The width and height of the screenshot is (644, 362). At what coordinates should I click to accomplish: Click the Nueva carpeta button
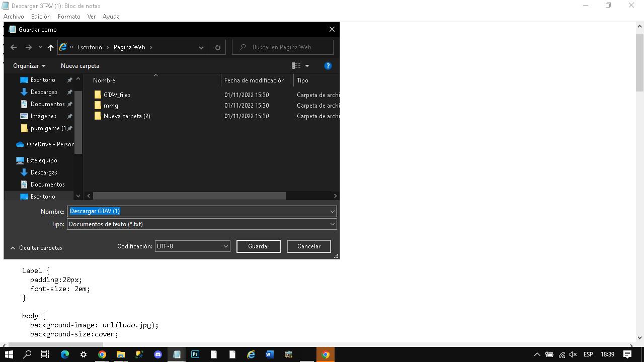point(80,66)
